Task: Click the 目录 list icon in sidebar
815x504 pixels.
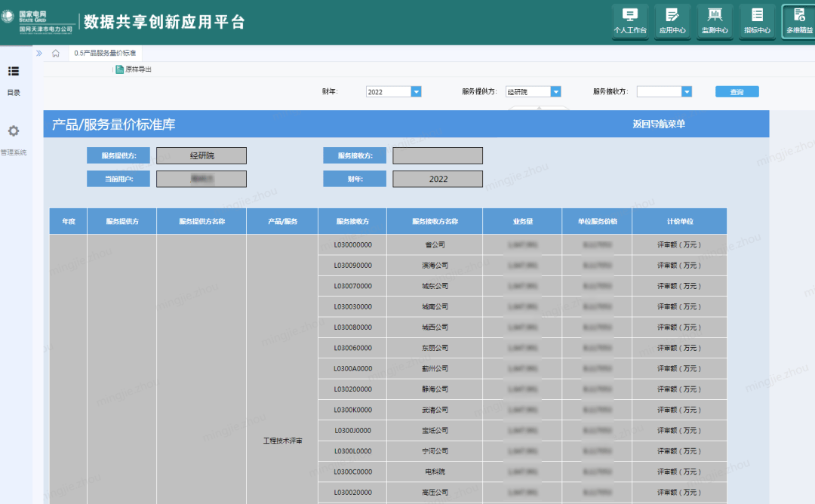Action: pos(14,71)
